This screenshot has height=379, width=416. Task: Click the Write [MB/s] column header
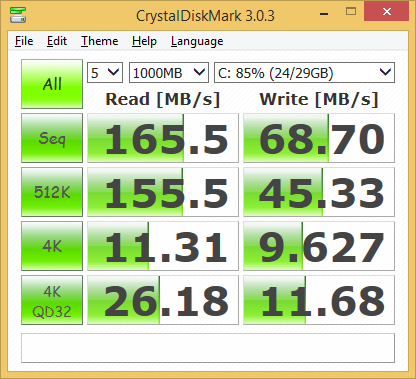tap(319, 99)
